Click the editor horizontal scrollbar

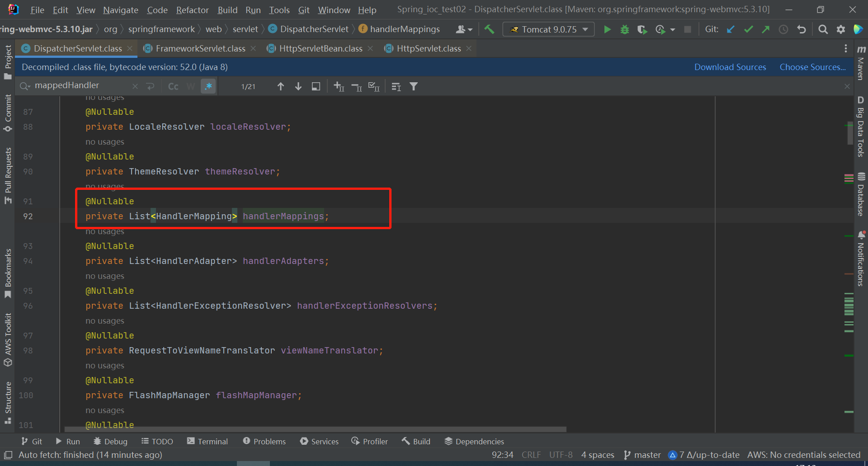315,429
